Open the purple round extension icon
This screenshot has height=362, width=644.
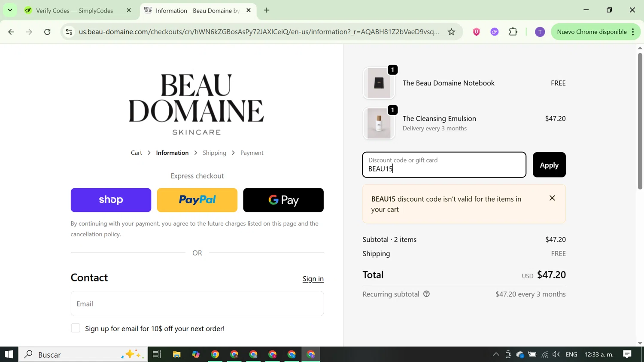tap(495, 32)
